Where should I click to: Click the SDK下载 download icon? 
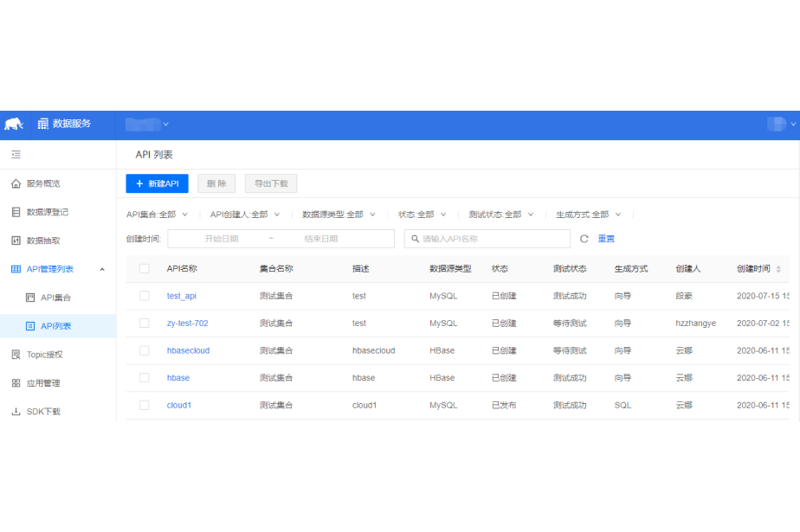[16, 412]
